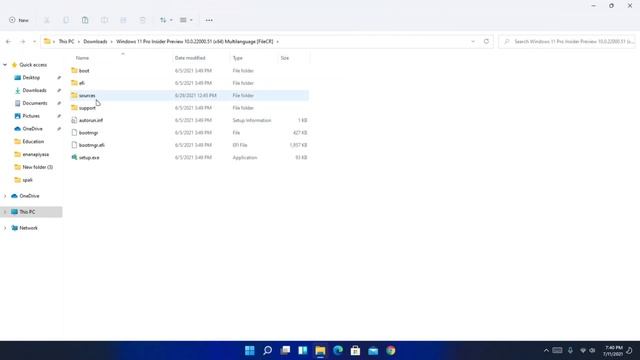640x360 pixels.
Task: Click the Paste icon in toolbar
Action: [85, 20]
